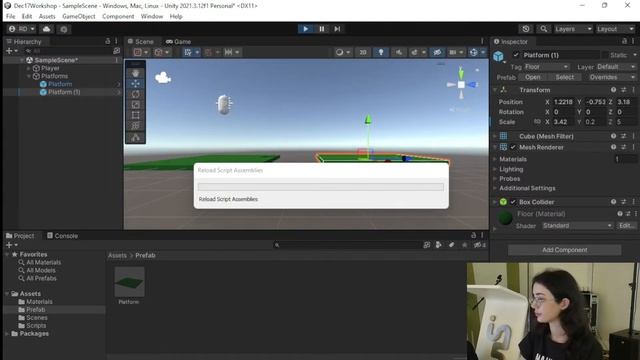The width and height of the screenshot is (640, 360).
Task: Switch to the Console tab
Action: 62,236
